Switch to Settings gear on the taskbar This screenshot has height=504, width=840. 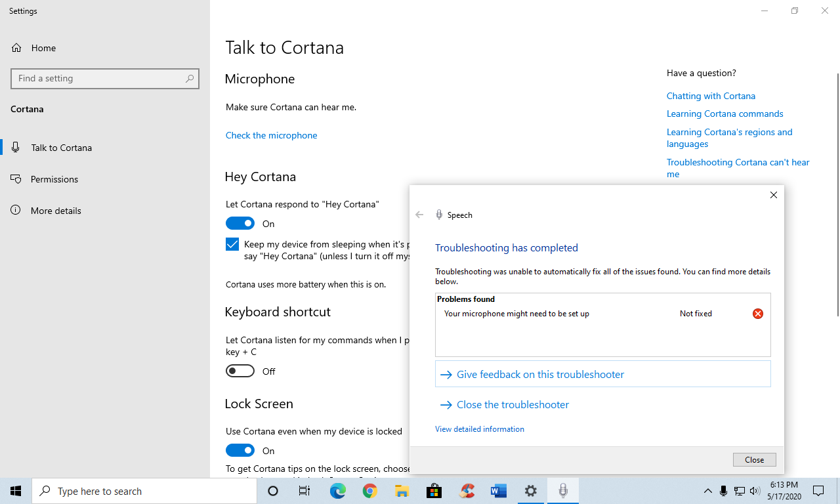531,491
